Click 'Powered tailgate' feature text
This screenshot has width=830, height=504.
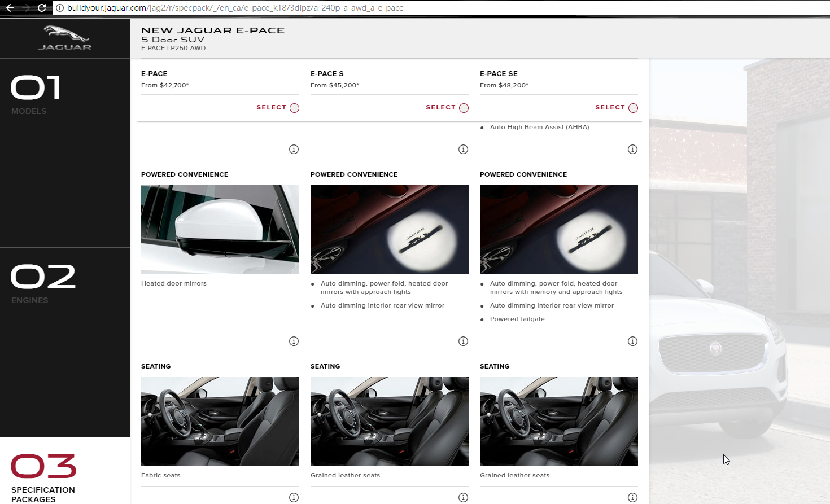(x=517, y=319)
